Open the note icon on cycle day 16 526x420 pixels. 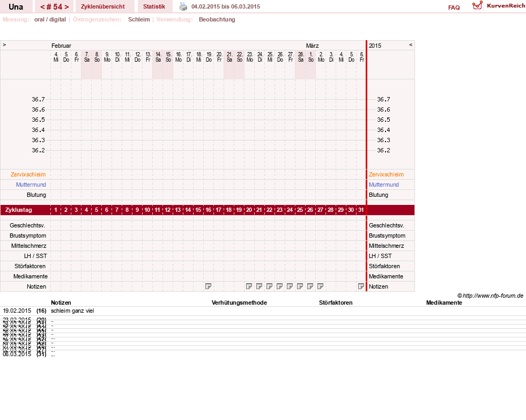(209, 286)
